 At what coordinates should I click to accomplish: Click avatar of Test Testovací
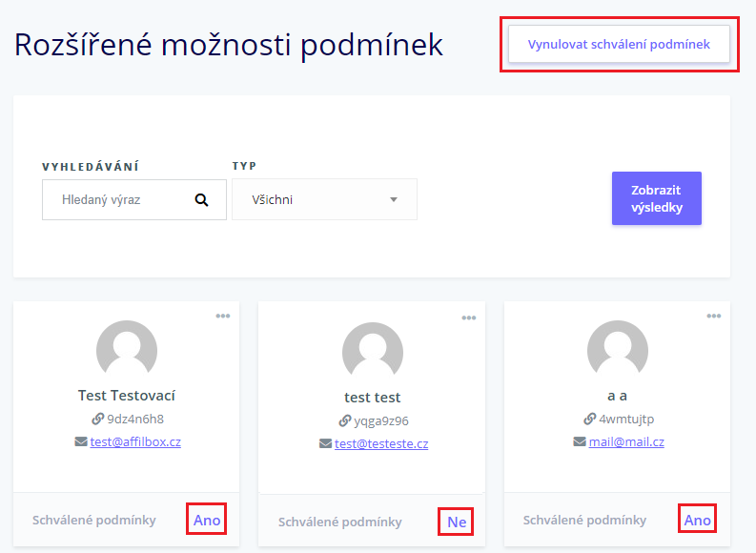127,348
